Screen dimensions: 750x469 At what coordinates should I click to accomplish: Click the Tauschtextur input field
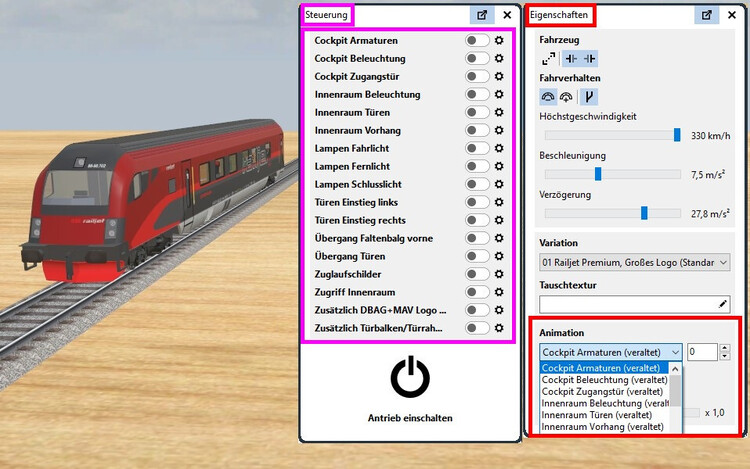(x=634, y=304)
